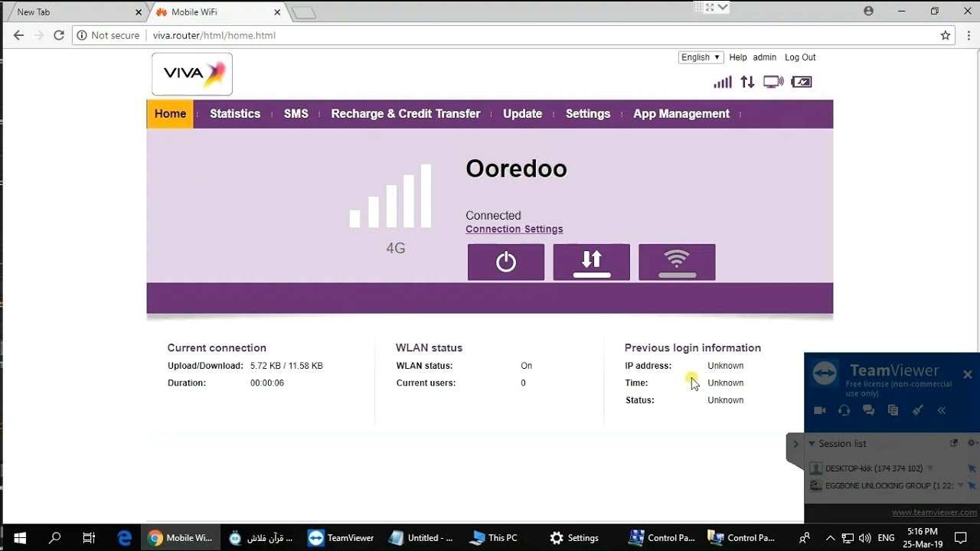Open www.teamviewer.com link

click(934, 512)
